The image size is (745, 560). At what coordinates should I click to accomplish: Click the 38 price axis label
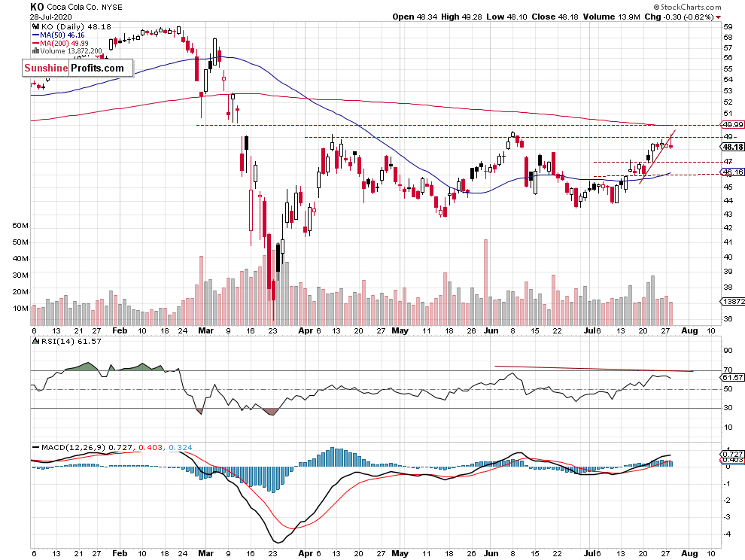pos(728,287)
